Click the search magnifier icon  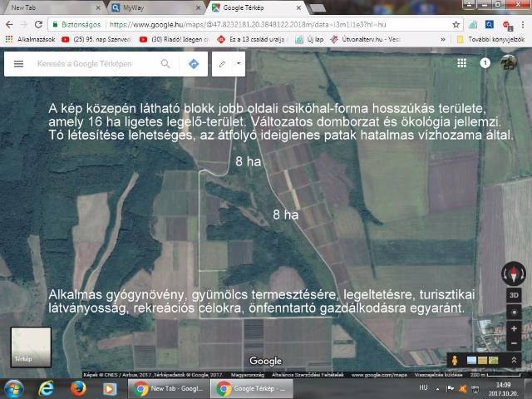click(165, 63)
